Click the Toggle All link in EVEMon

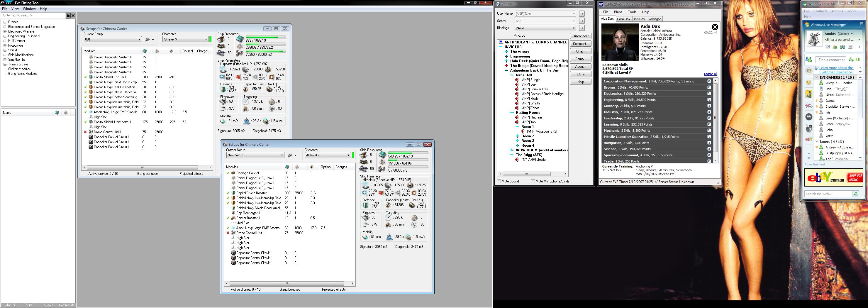710,74
